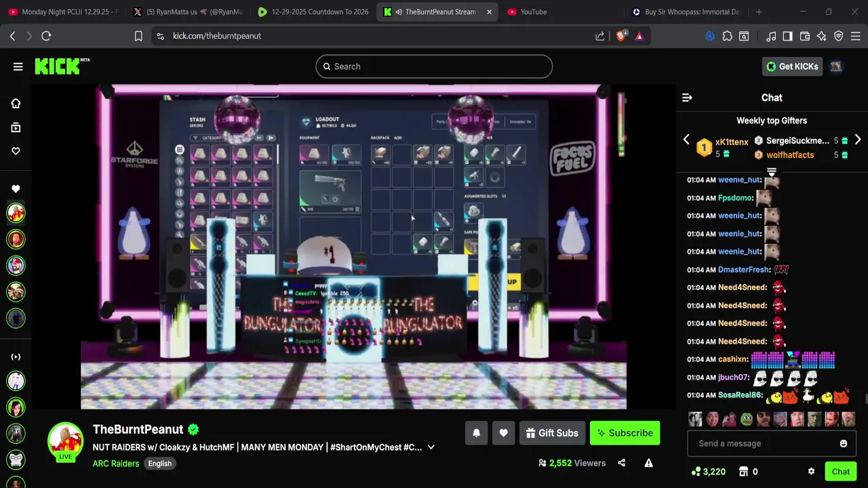Open Brave Wallet icon
Viewport: 868px width, 488px height.
pos(805,36)
